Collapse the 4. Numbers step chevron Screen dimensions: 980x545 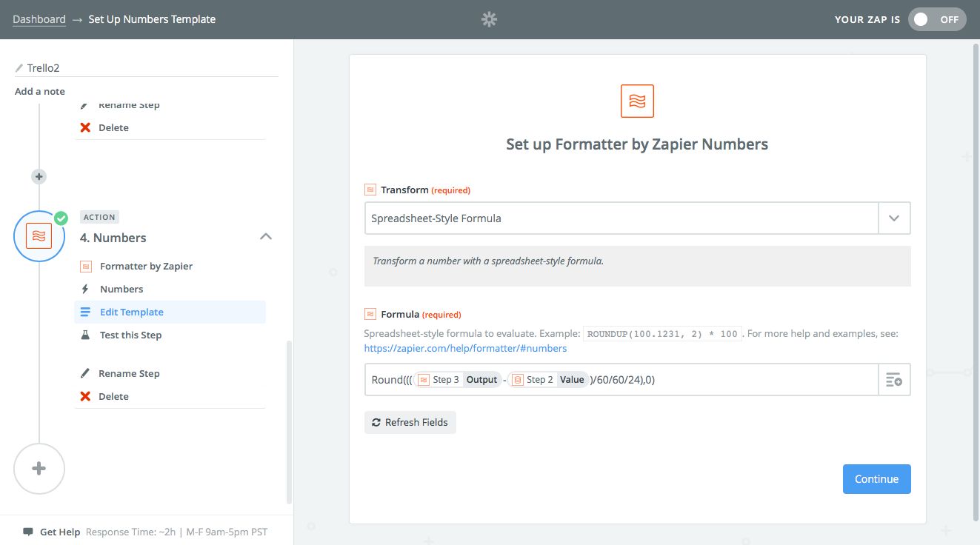pos(266,237)
